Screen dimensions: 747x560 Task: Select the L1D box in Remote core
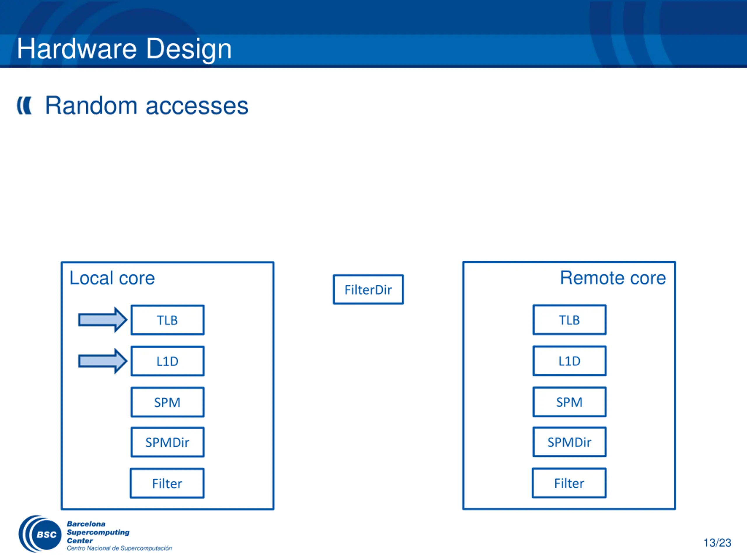570,361
